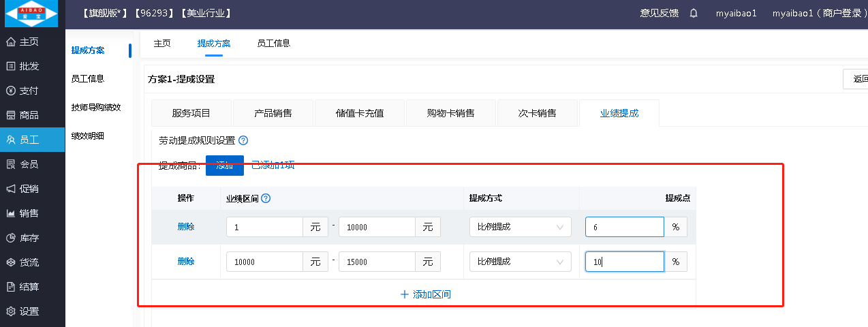Click the 销售 sales chart icon

pos(10,213)
